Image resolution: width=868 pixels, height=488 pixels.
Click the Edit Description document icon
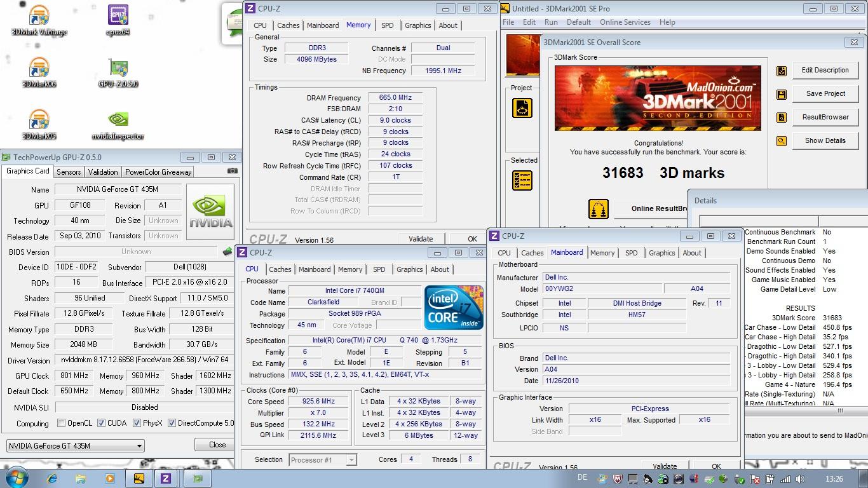(x=782, y=71)
